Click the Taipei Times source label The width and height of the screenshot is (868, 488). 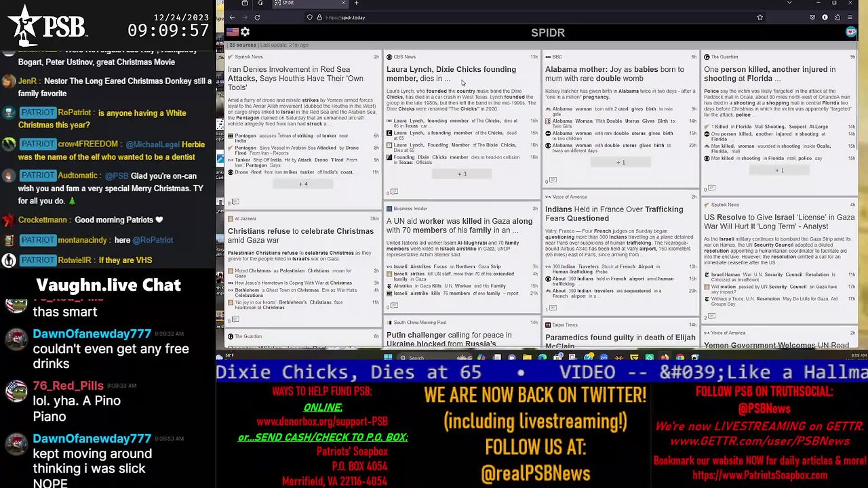[x=564, y=325]
